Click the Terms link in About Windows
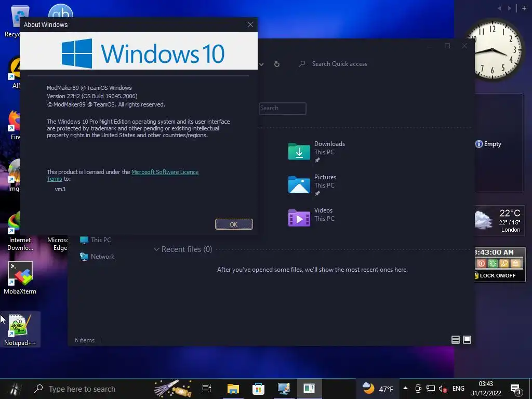 coord(54,179)
